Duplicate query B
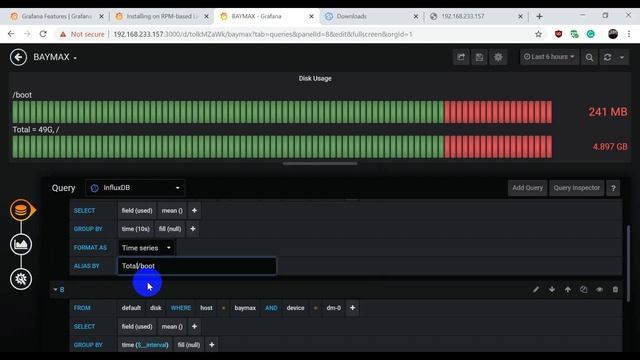640x360 pixels. (x=584, y=290)
